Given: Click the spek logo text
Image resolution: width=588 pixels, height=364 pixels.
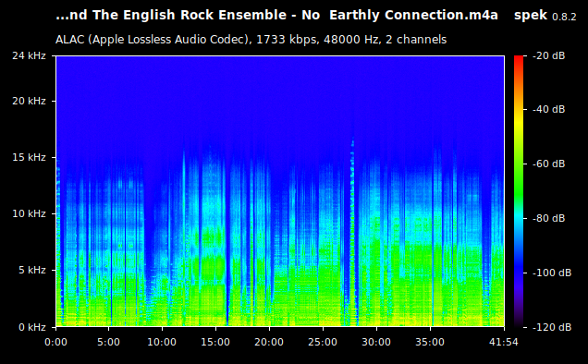Looking at the screenshot, I should coord(531,16).
